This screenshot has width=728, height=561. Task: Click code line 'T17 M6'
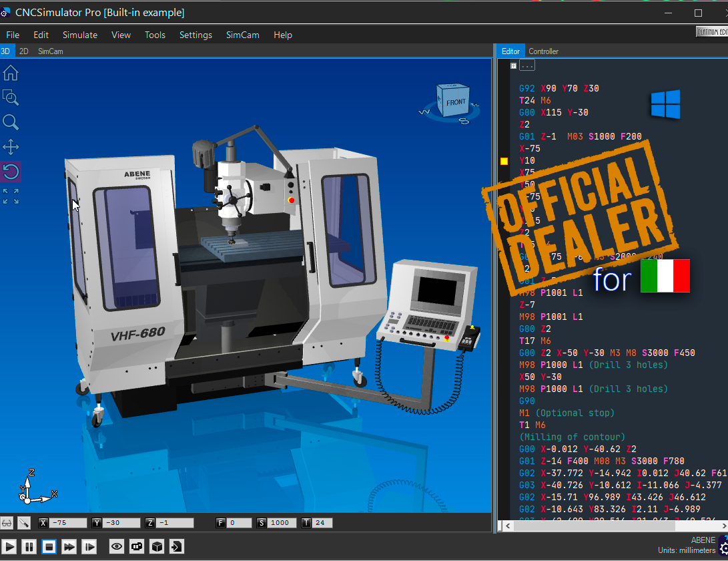coord(535,341)
